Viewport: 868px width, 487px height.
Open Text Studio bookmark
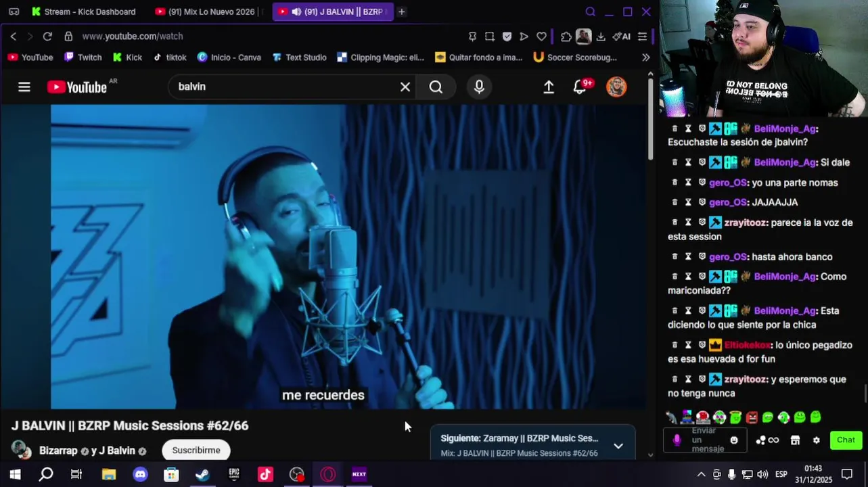tap(299, 57)
